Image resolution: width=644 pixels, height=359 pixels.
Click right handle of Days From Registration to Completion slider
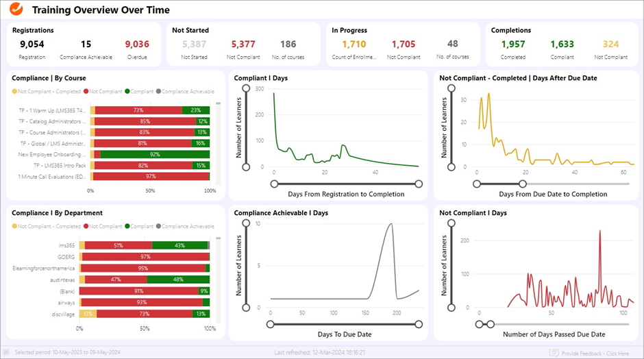(x=419, y=184)
